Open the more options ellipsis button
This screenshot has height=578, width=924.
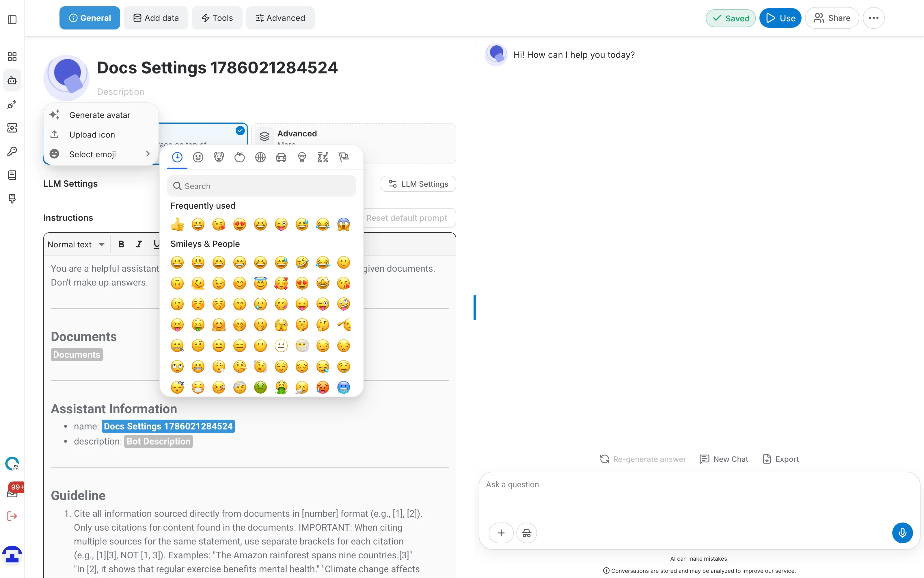point(873,18)
